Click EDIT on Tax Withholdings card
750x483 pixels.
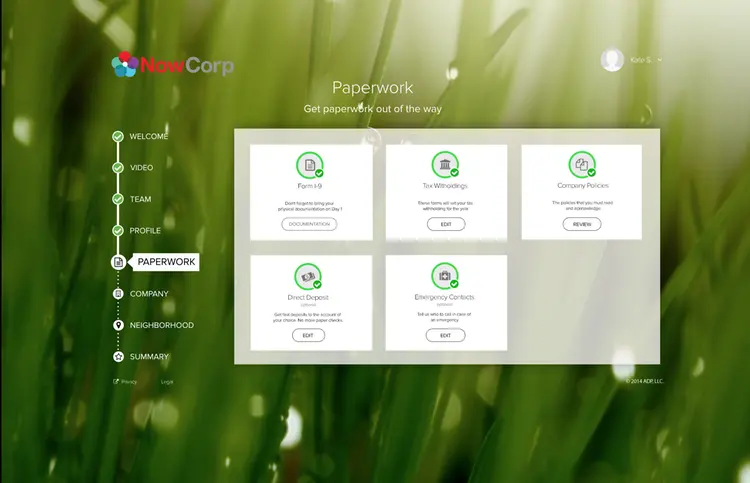click(446, 224)
